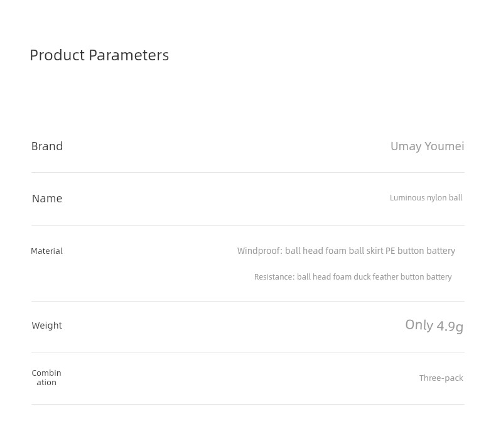
Task: Click the PE button battery text
Action: pyautogui.click(x=421, y=251)
